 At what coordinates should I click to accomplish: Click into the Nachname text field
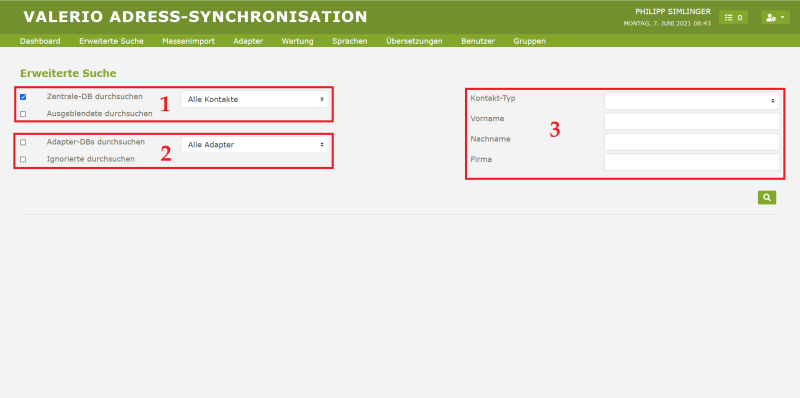[692, 142]
